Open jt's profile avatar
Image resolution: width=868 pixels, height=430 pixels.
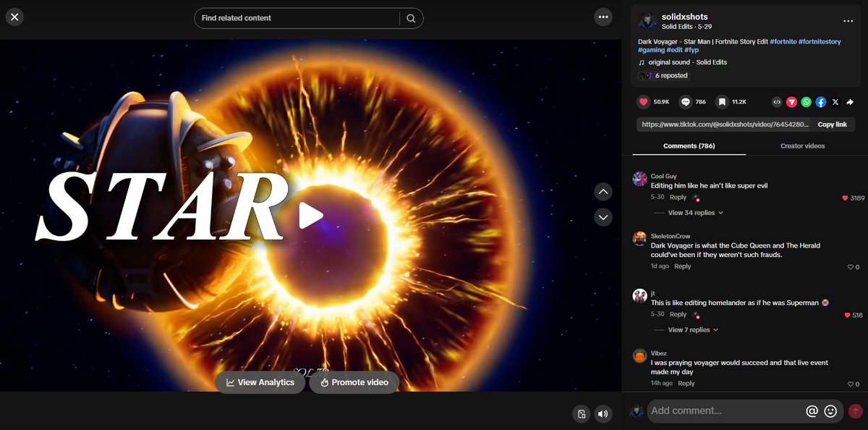(x=639, y=296)
